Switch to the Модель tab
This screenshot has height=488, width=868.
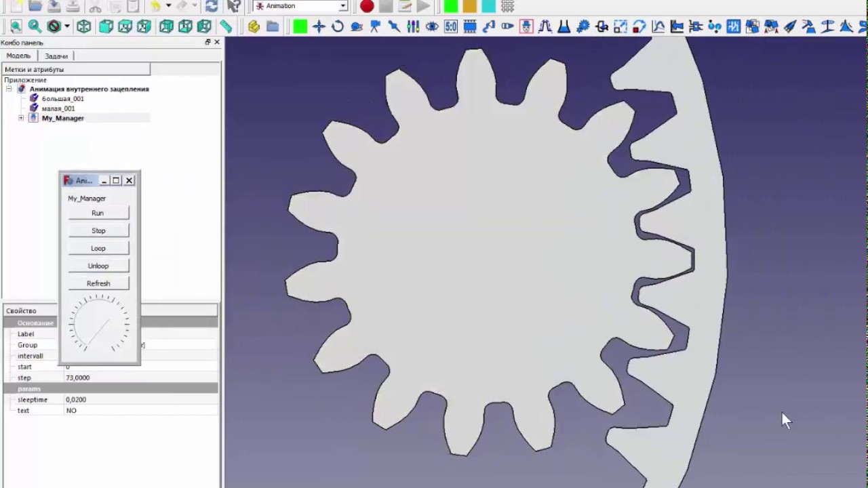click(x=18, y=56)
